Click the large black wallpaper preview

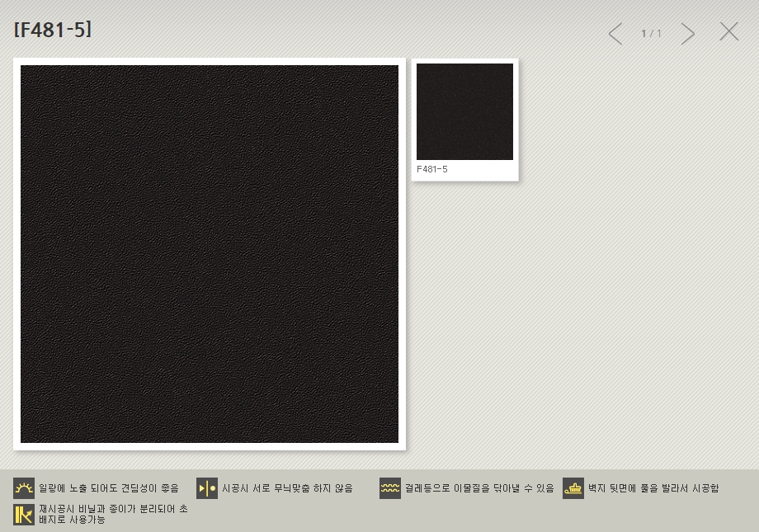click(x=210, y=254)
